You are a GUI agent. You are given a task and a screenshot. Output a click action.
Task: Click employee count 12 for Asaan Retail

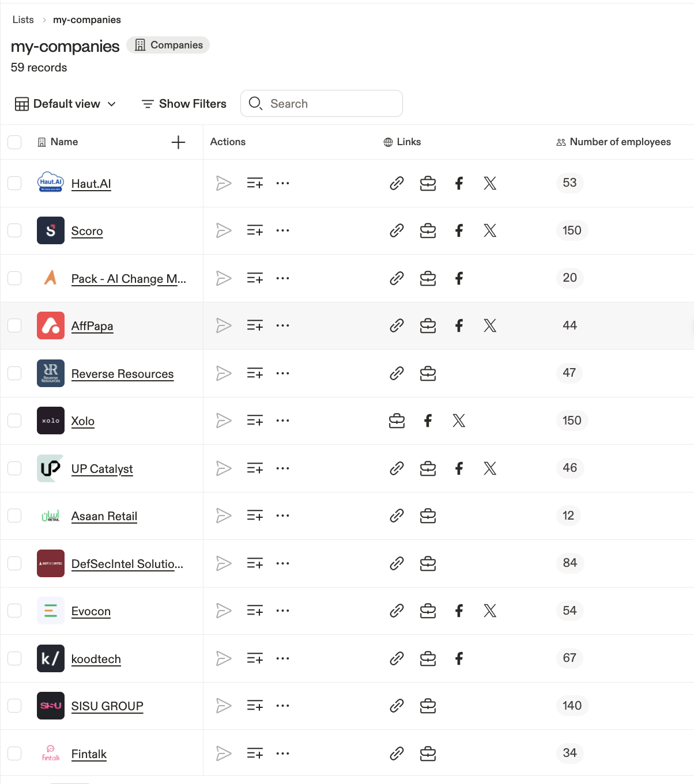click(568, 516)
